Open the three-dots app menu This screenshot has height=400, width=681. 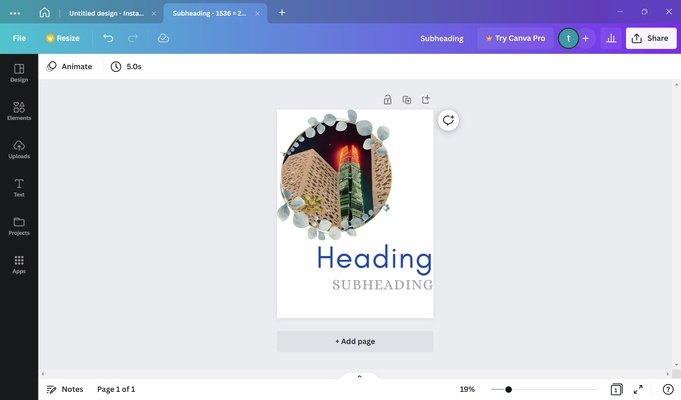pyautogui.click(x=15, y=13)
